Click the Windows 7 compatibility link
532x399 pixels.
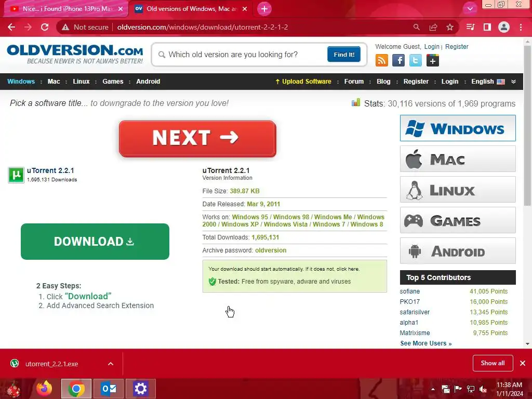pyautogui.click(x=329, y=224)
